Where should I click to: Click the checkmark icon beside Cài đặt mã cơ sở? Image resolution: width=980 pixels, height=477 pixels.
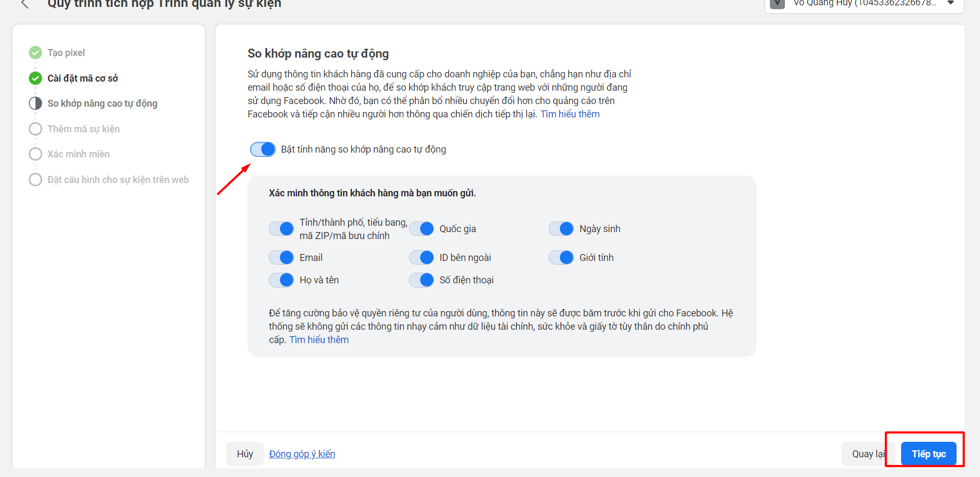(35, 78)
